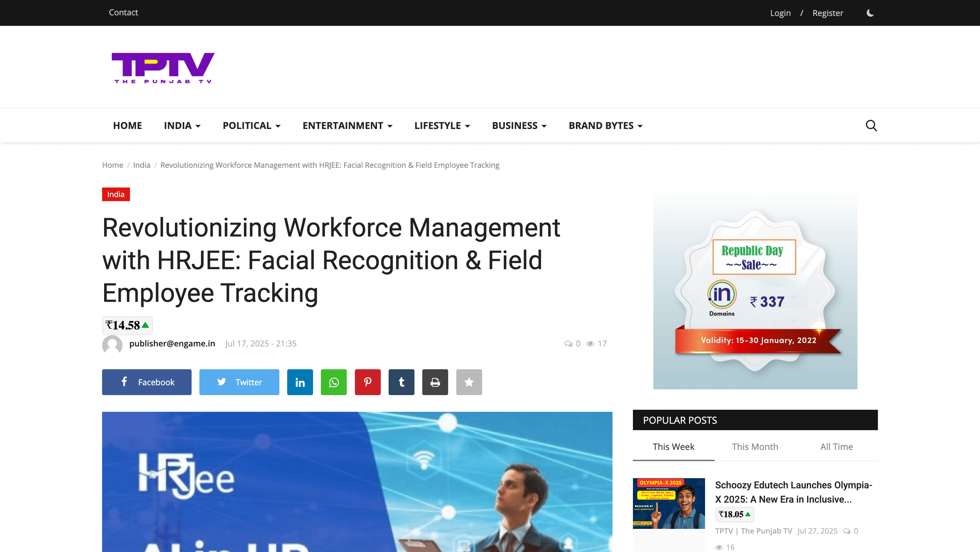Go to Home in navigation bar
This screenshot has width=980, height=552.
tap(127, 126)
